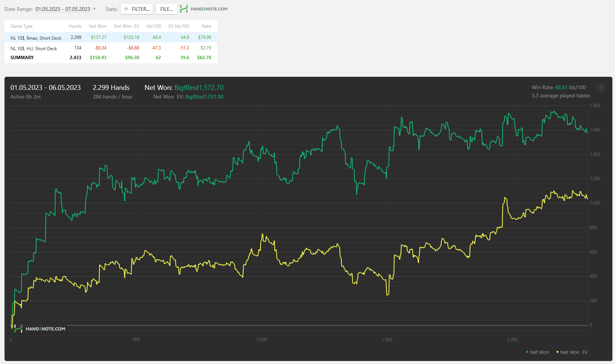Click the $96.30 summary Net Won EV
Screen dimensions: 615x364
(132, 58)
